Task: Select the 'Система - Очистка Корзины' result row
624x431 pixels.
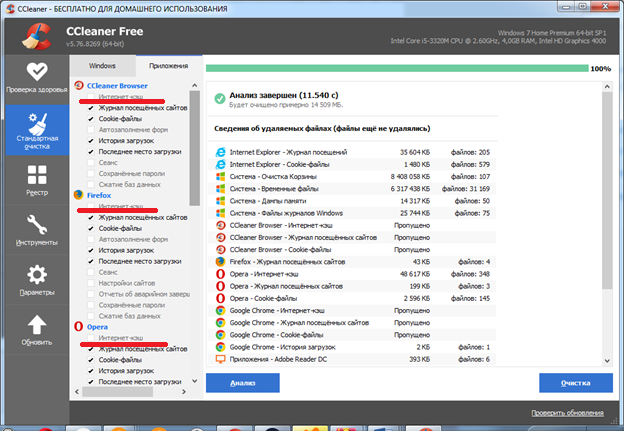Action: [353, 176]
